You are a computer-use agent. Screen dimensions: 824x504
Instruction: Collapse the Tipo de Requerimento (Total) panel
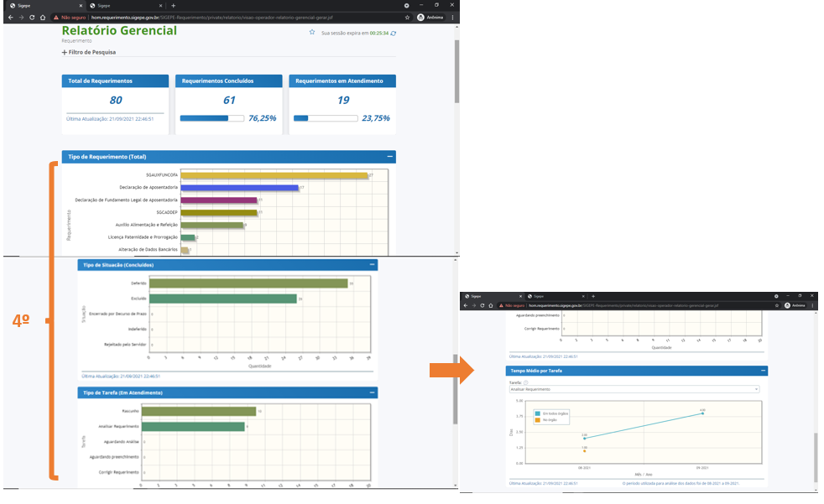(389, 157)
